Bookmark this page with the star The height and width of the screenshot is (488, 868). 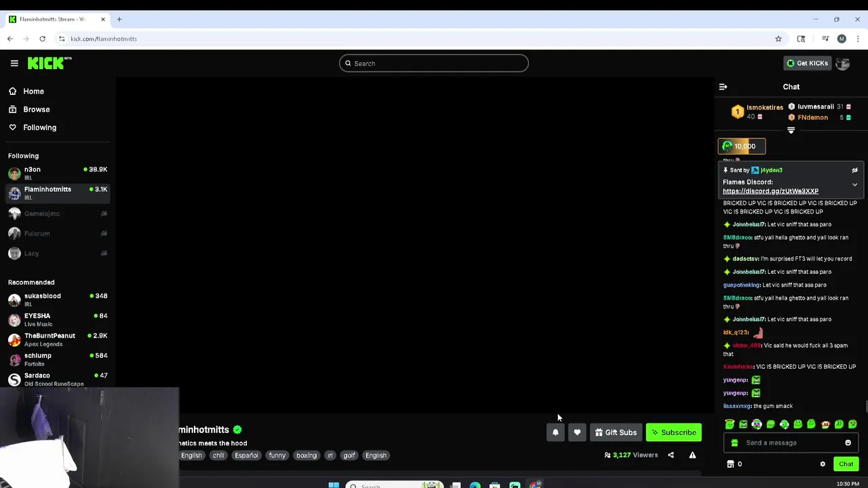click(x=778, y=39)
